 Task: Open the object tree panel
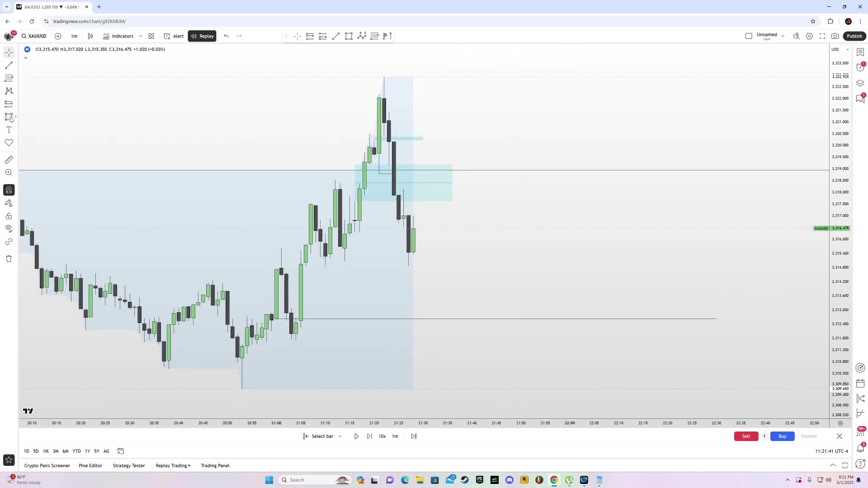(x=860, y=83)
